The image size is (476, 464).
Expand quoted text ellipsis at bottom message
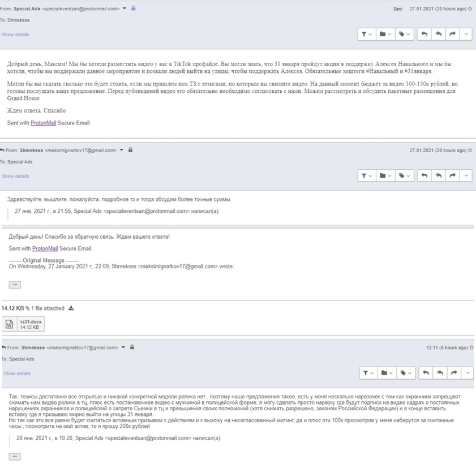point(15,457)
